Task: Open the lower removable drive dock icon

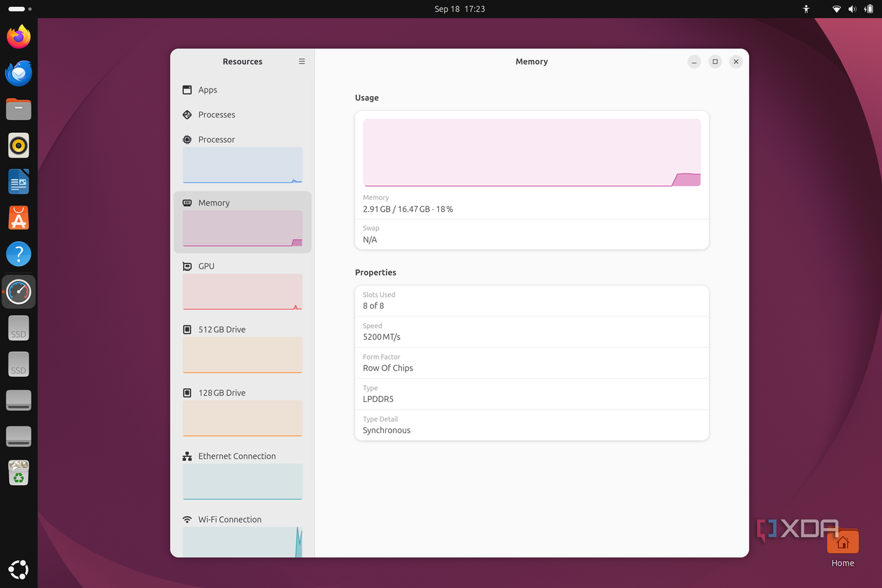Action: point(19,437)
